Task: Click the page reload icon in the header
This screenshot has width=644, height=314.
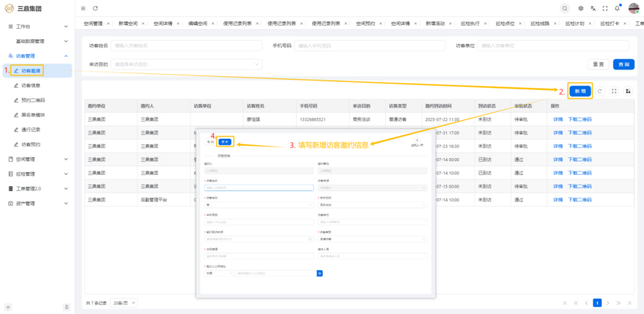Action: point(96,8)
